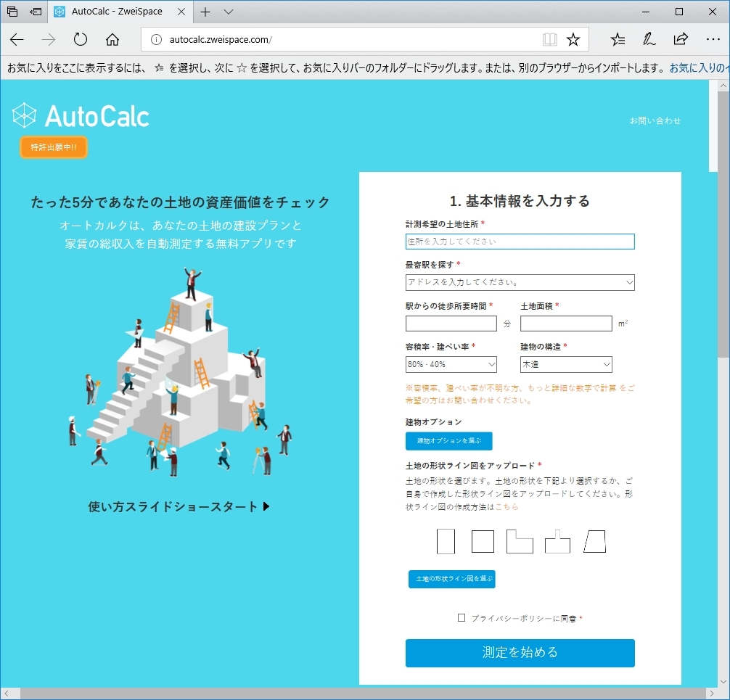Open the 容積率・建ぺい率 dropdown showing 80% - 40%

[x=451, y=364]
